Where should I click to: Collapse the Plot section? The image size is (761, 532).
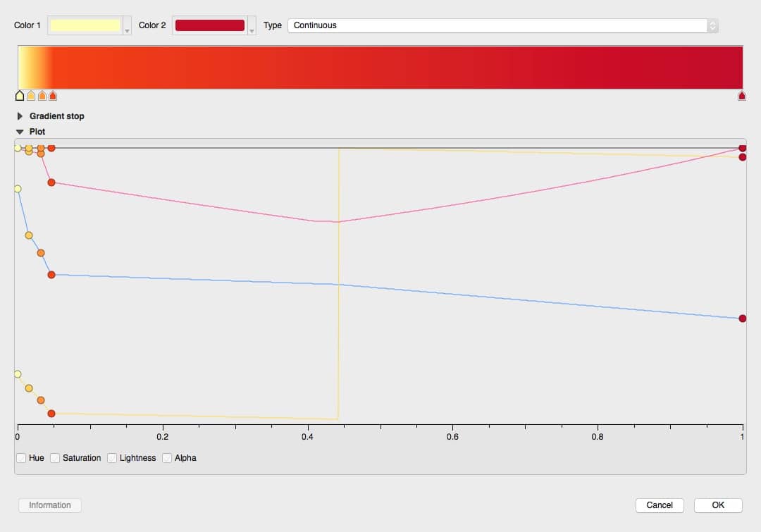(x=20, y=132)
